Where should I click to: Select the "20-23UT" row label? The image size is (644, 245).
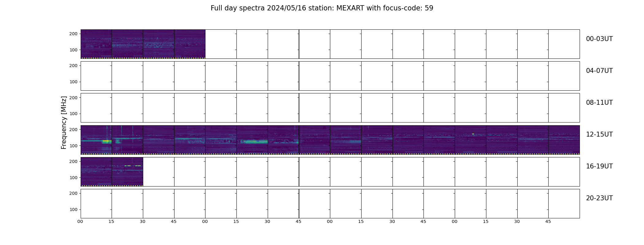coord(599,198)
